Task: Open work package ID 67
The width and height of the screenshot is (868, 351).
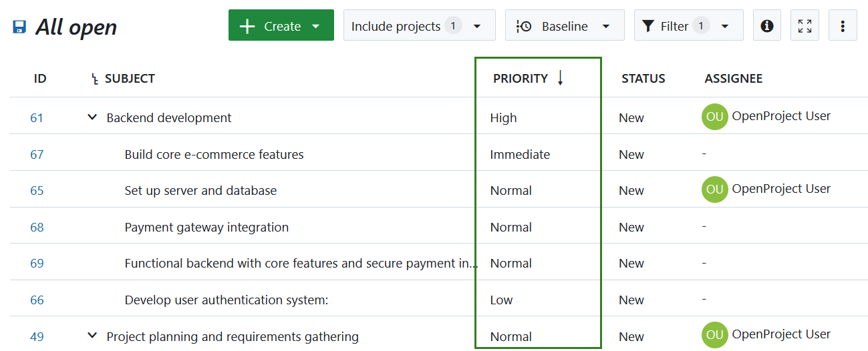Action: [37, 155]
